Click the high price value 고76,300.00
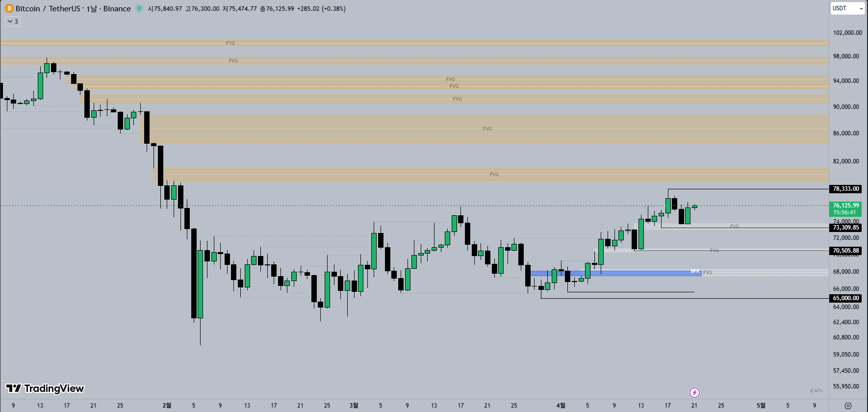Screen dimensions: 868x412 202,9
